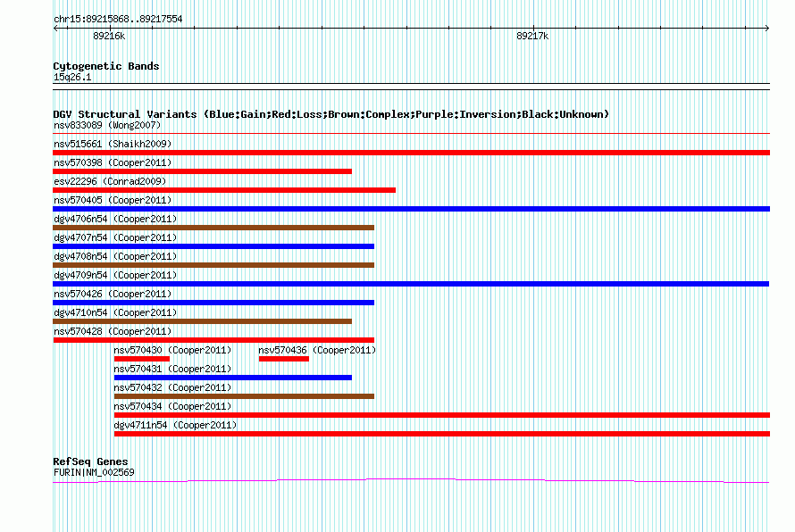The width and height of the screenshot is (795, 532).
Task: Click the nsv570426 (Cooper2011) label
Action: (113, 294)
